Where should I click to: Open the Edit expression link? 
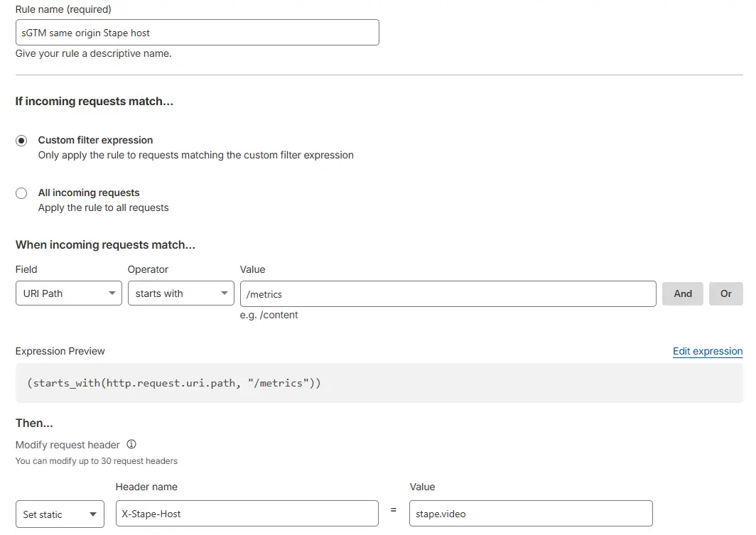(x=707, y=351)
